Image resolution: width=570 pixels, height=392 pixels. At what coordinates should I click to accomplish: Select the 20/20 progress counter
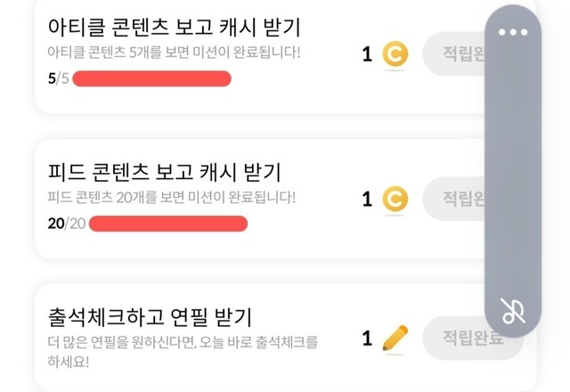(x=65, y=223)
